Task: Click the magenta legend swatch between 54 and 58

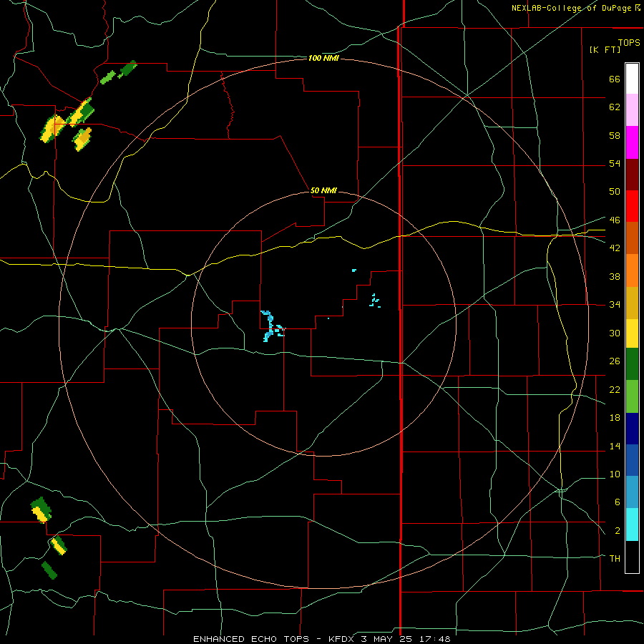Action: click(632, 142)
